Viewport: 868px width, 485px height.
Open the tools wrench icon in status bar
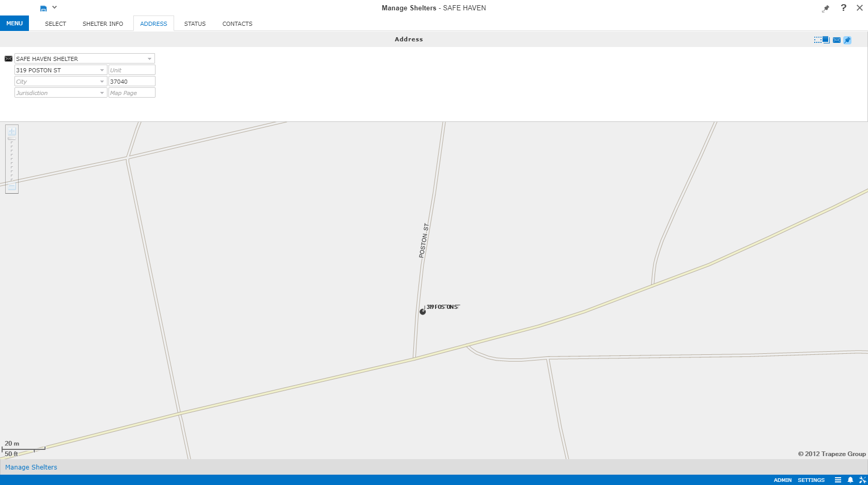point(862,480)
